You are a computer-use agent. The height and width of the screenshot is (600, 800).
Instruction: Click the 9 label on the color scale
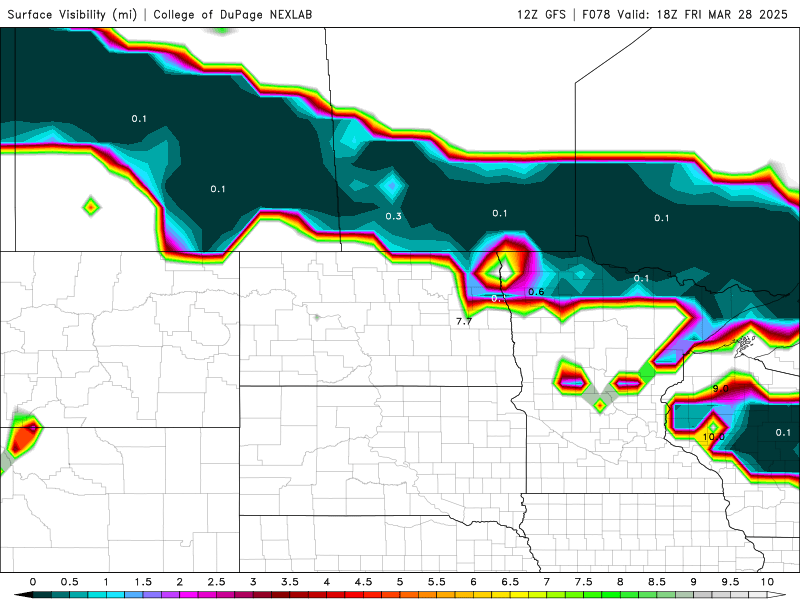point(694,582)
